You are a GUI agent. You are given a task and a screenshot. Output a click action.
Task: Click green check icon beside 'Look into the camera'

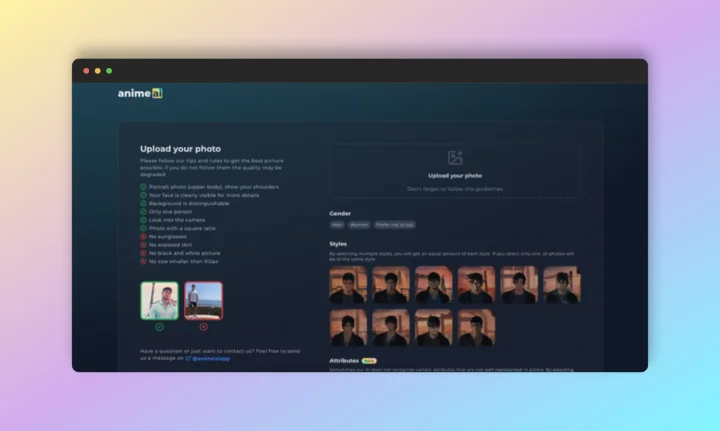pos(143,220)
